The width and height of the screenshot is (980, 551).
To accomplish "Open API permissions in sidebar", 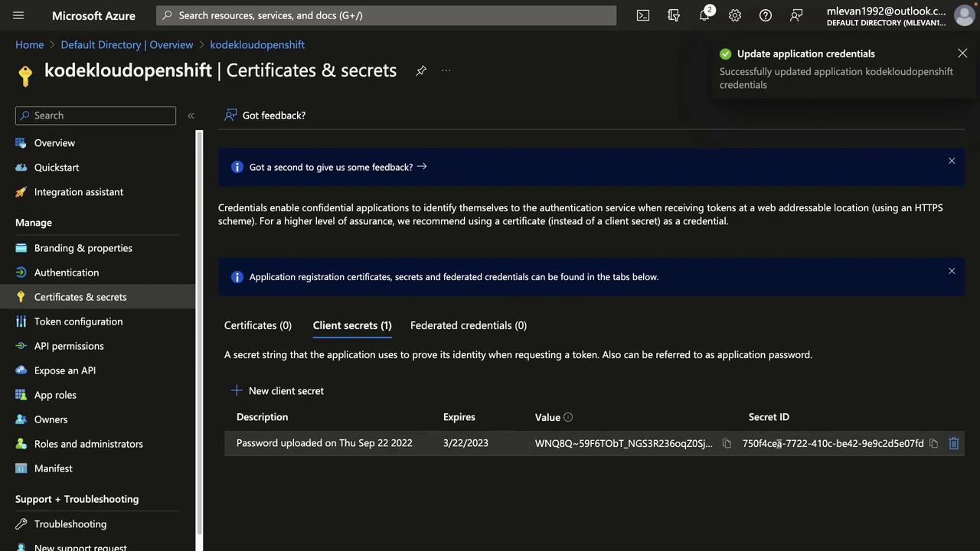I will pyautogui.click(x=69, y=346).
